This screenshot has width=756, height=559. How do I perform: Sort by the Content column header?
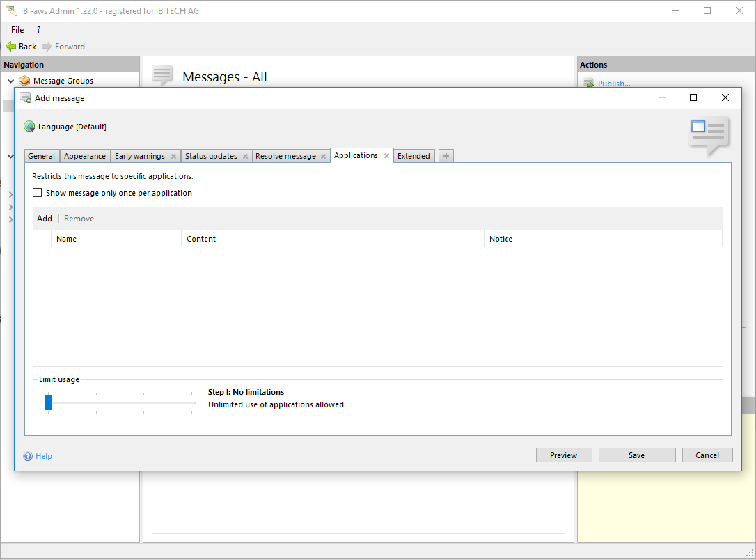pyautogui.click(x=201, y=239)
